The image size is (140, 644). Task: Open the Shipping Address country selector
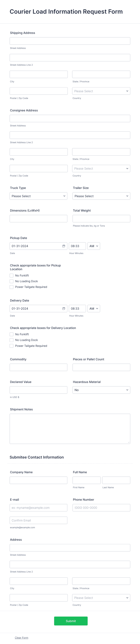pyautogui.click(x=101, y=91)
